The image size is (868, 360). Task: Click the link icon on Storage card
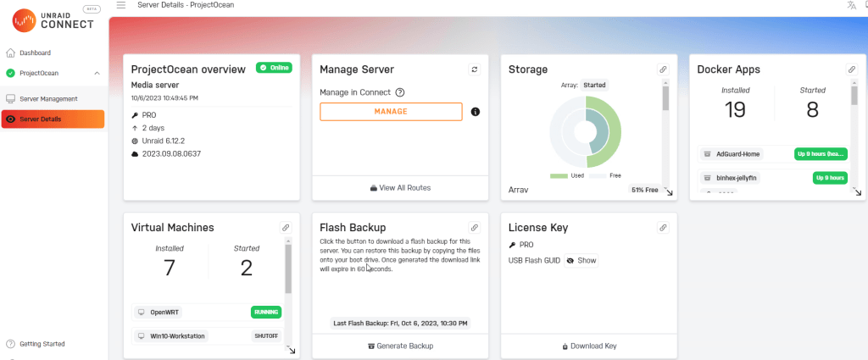663,69
